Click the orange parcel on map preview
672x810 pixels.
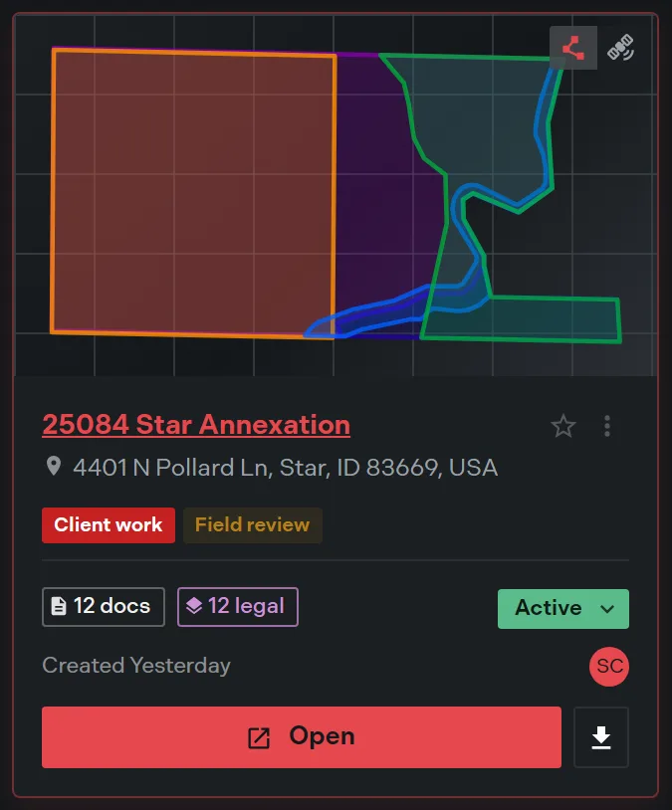click(x=194, y=194)
